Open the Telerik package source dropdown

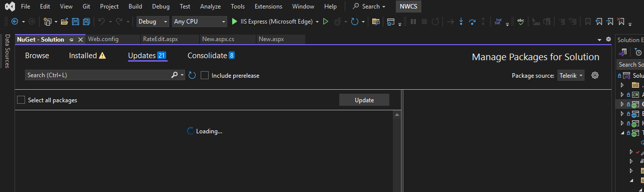click(571, 75)
